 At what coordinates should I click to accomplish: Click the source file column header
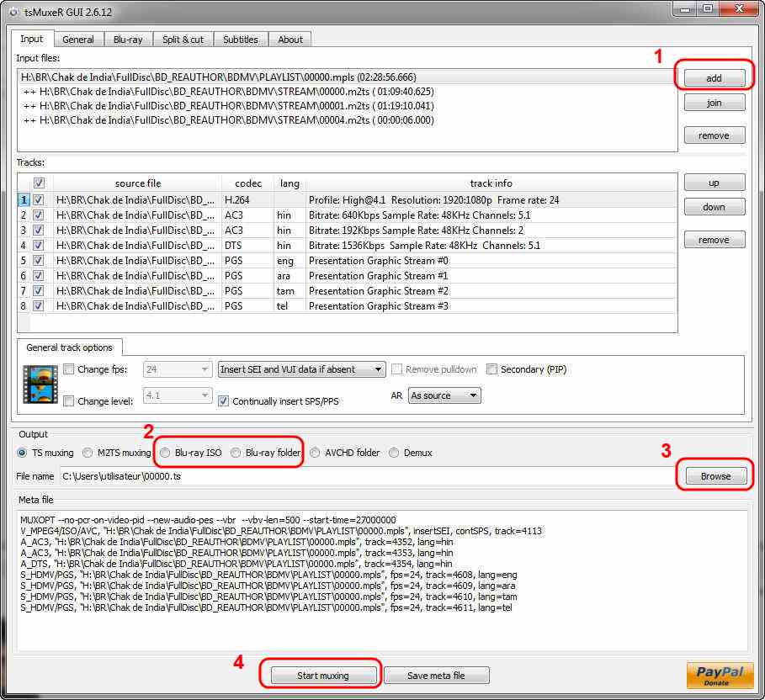point(137,183)
